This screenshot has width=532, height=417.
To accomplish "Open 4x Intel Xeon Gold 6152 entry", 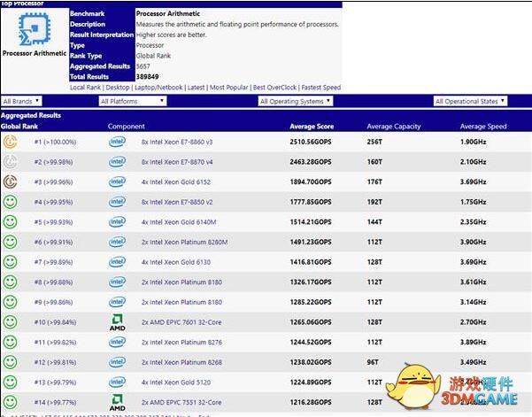I will coord(176,181).
